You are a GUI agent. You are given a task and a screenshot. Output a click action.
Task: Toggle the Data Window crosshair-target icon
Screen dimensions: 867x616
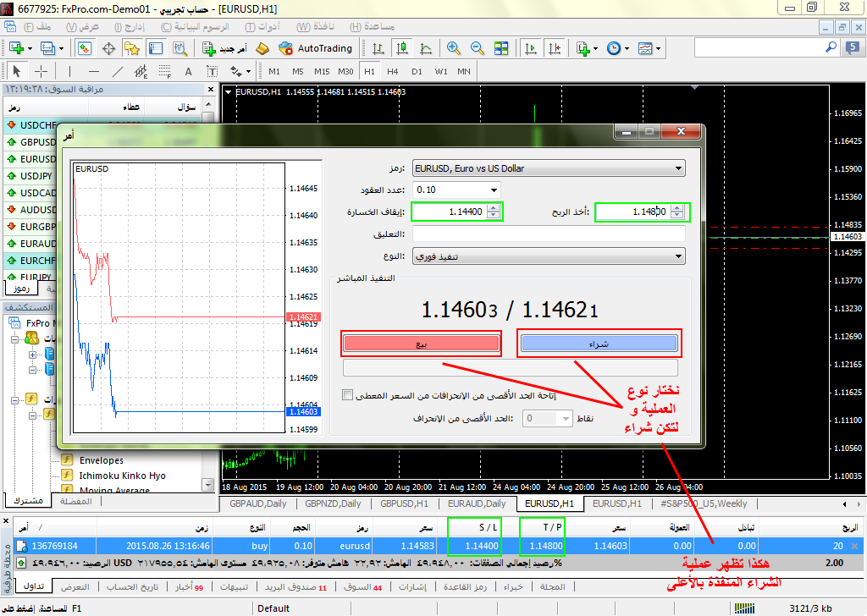pyautogui.click(x=109, y=48)
